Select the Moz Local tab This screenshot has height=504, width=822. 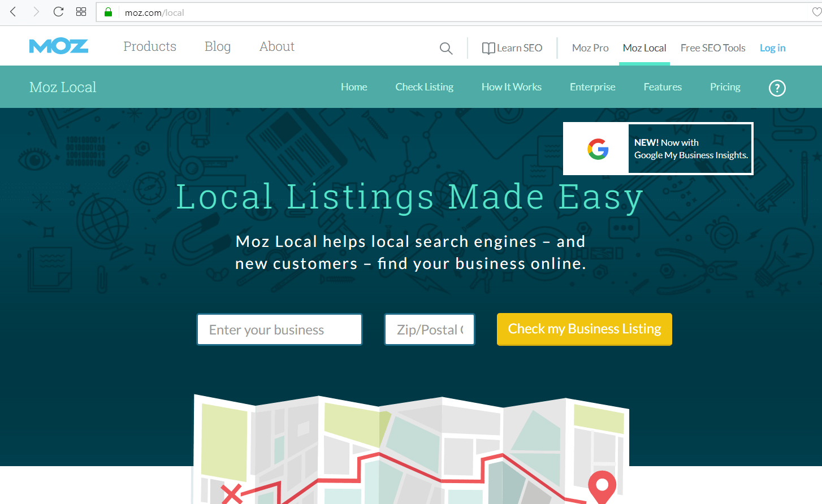pyautogui.click(x=644, y=48)
